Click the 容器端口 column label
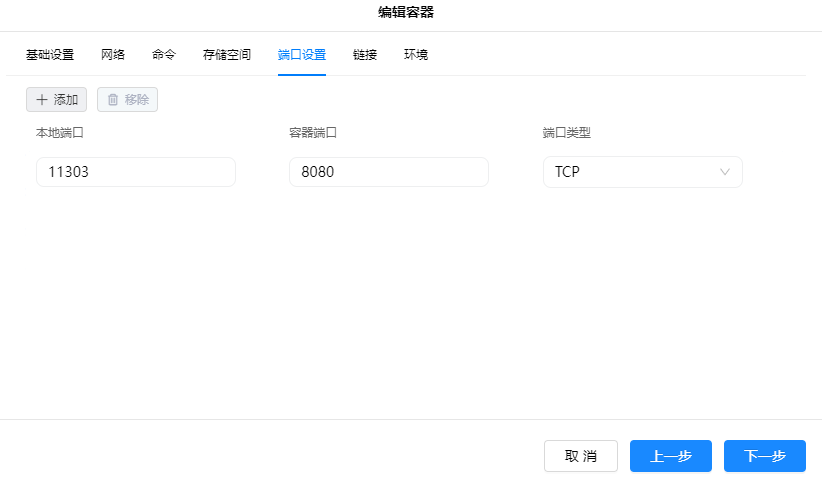This screenshot has height=489, width=822. (x=313, y=132)
